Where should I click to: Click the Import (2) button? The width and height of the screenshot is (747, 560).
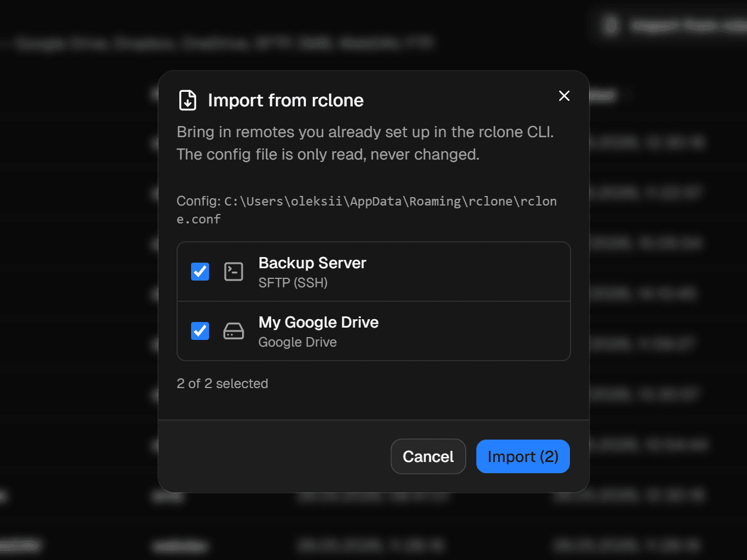523,456
